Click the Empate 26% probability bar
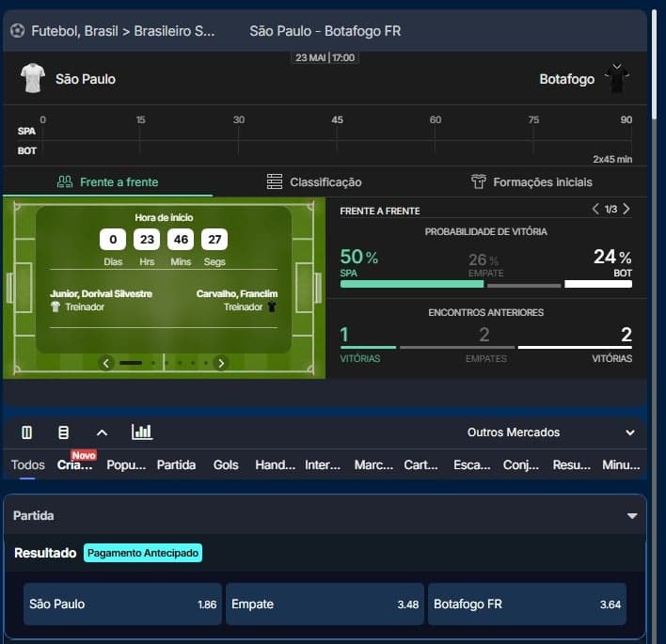666x644 pixels. pos(524,286)
